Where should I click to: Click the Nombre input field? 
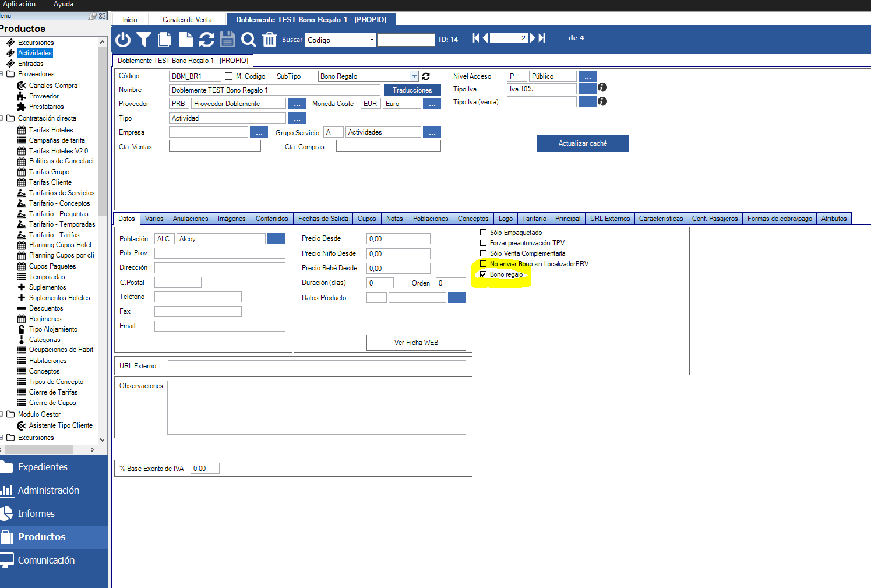coord(274,90)
